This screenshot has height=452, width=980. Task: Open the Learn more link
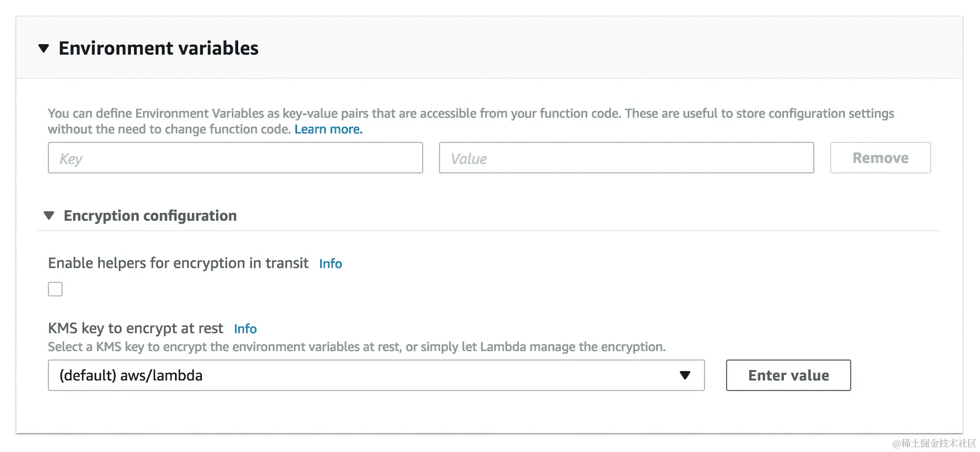point(328,129)
